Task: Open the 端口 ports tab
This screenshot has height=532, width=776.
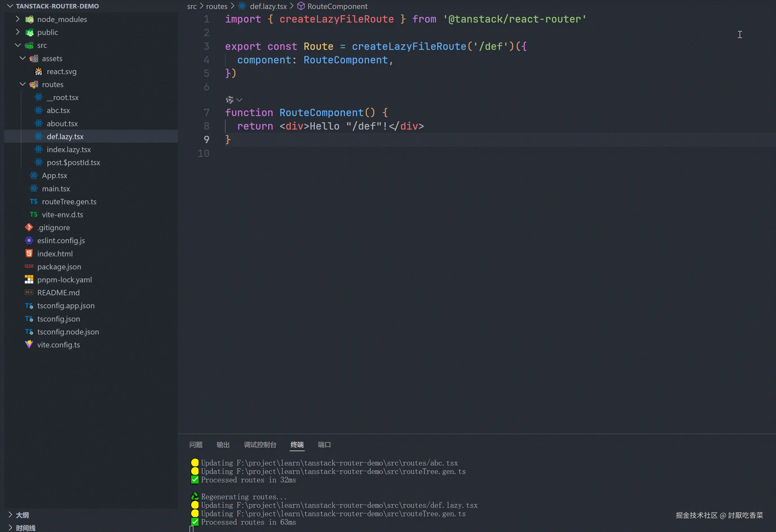Action: point(324,445)
